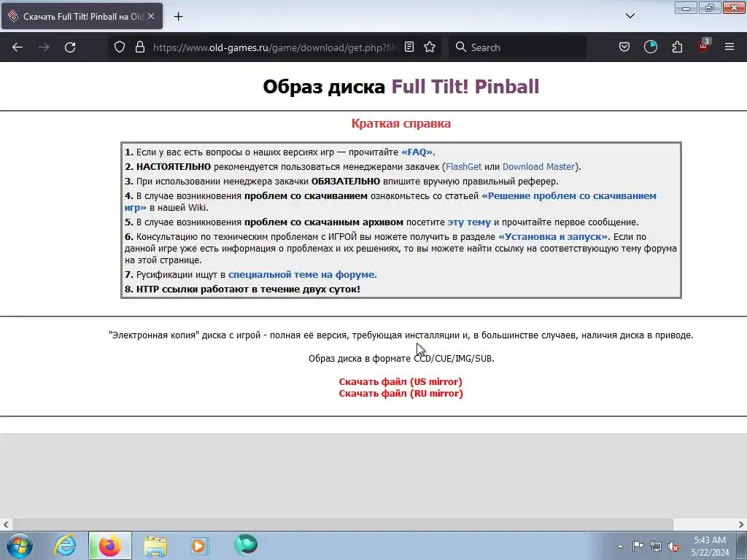Click the CCD/CUE/IMG/SUB format line

pyautogui.click(x=401, y=358)
